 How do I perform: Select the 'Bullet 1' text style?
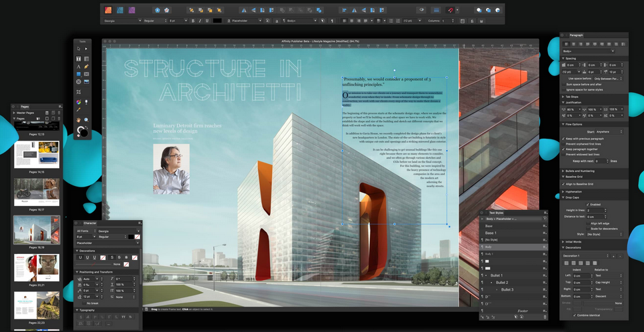coord(513,275)
